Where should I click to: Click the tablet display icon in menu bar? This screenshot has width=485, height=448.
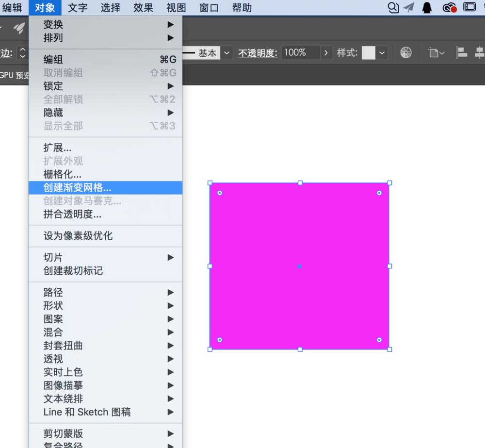(468, 7)
